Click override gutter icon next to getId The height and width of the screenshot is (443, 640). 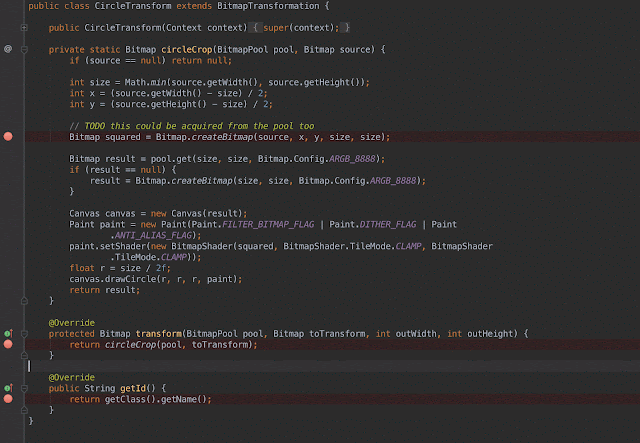[8, 388]
